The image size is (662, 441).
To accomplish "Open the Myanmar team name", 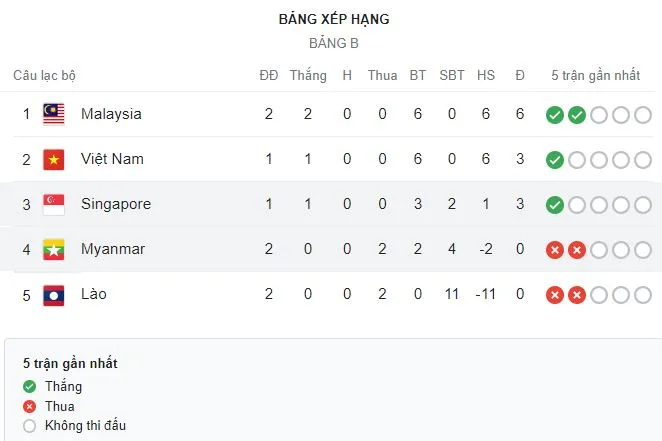I will pyautogui.click(x=113, y=249).
